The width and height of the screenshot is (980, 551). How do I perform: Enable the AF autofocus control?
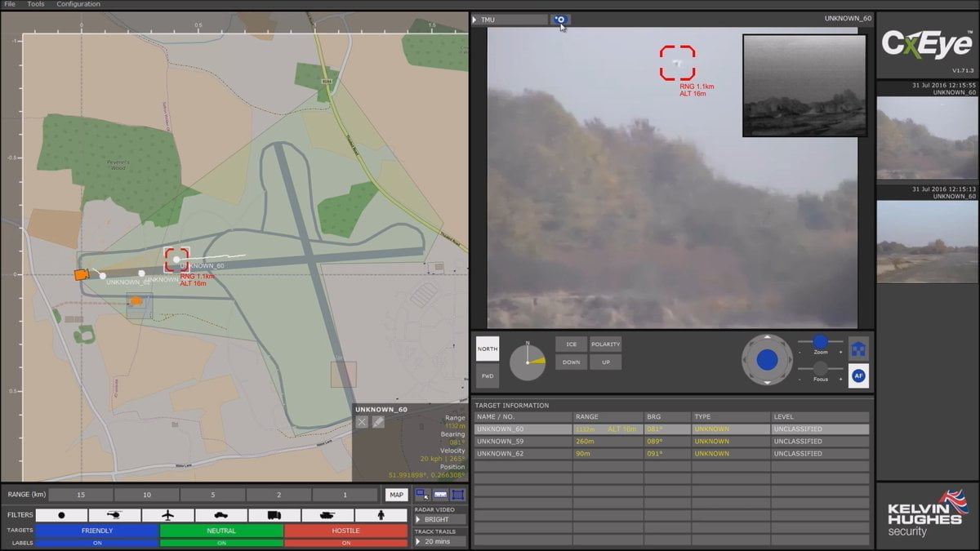858,376
